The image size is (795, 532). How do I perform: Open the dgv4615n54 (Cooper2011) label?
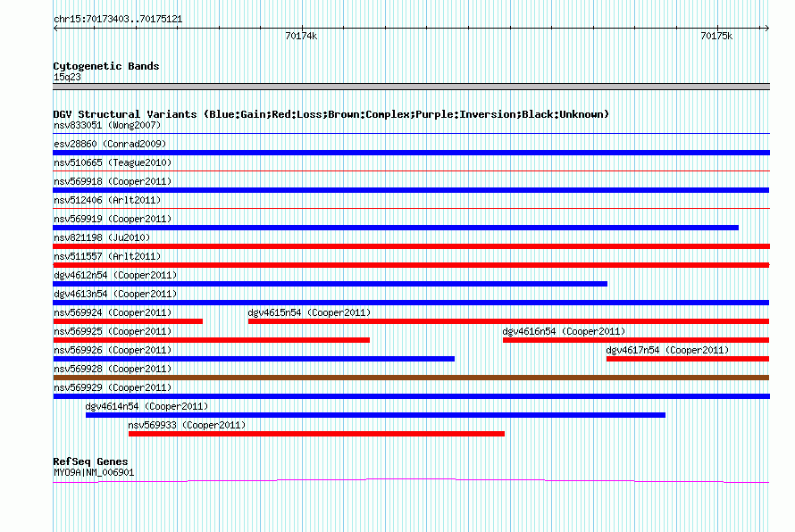coord(309,312)
